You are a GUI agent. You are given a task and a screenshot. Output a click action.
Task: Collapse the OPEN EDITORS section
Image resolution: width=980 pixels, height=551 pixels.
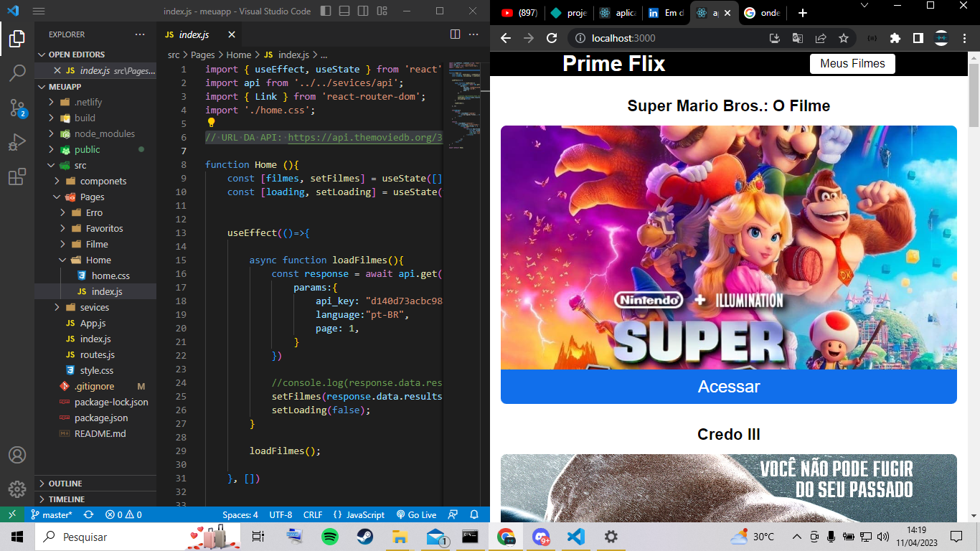(95, 55)
